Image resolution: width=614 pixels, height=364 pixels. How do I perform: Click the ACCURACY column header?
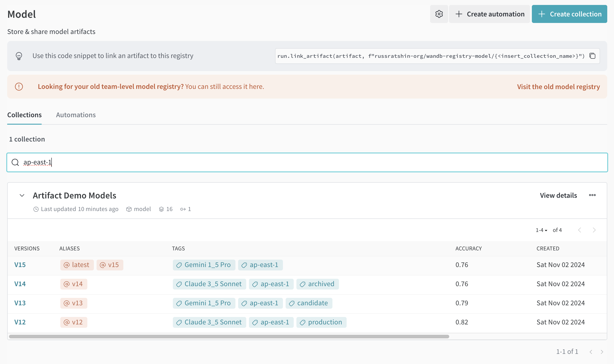tap(468, 248)
